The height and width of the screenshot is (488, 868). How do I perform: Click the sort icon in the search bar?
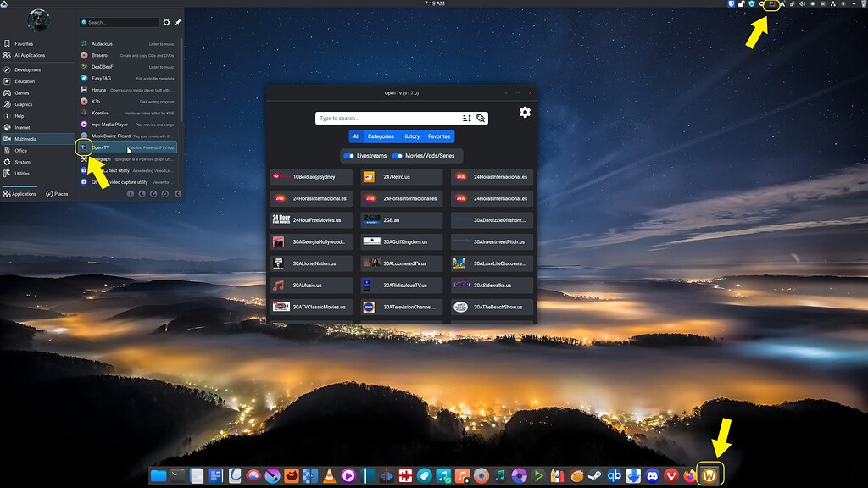point(466,119)
